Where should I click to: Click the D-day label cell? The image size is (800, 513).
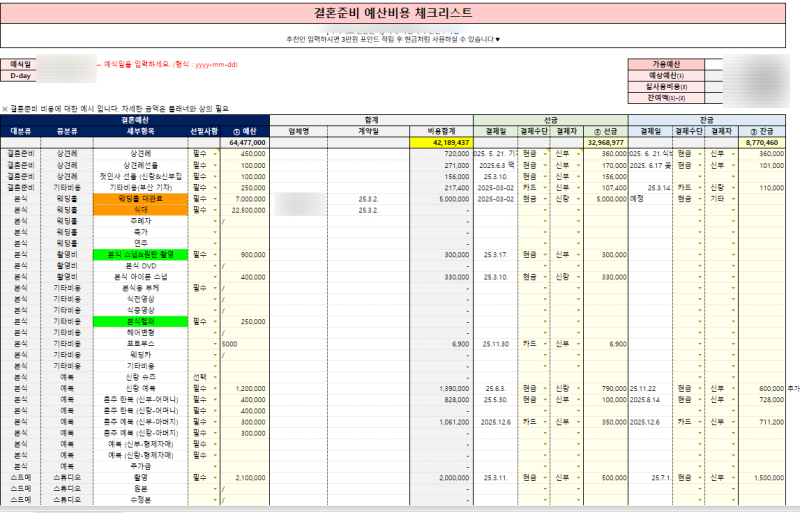coord(20,76)
